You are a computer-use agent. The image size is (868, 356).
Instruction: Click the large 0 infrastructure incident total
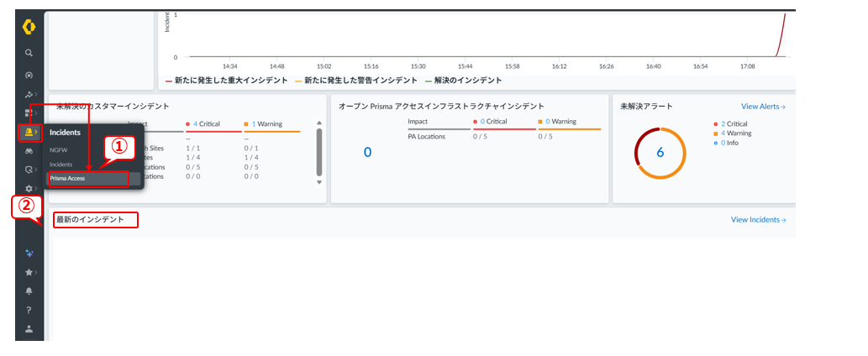pyautogui.click(x=367, y=152)
